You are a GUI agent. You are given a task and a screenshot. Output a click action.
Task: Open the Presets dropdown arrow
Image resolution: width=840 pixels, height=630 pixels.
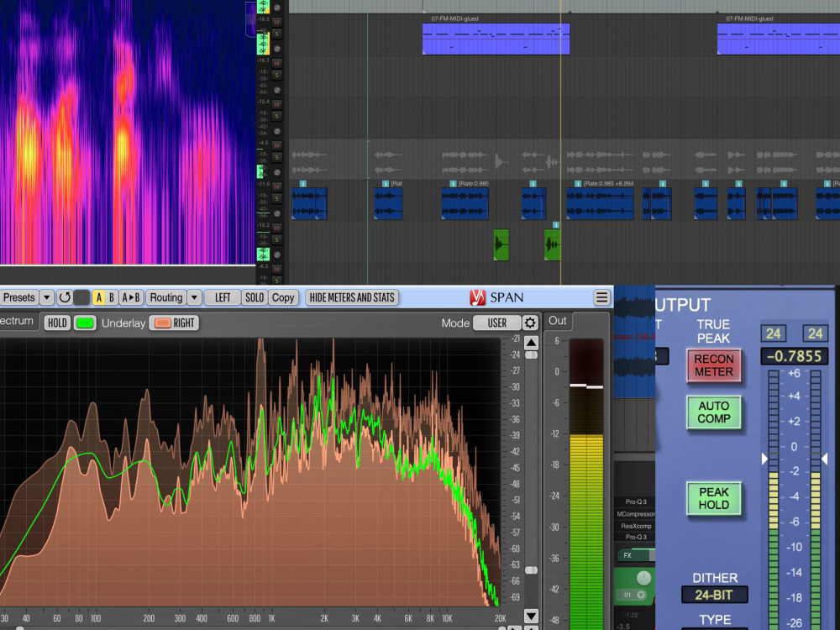coord(46,297)
